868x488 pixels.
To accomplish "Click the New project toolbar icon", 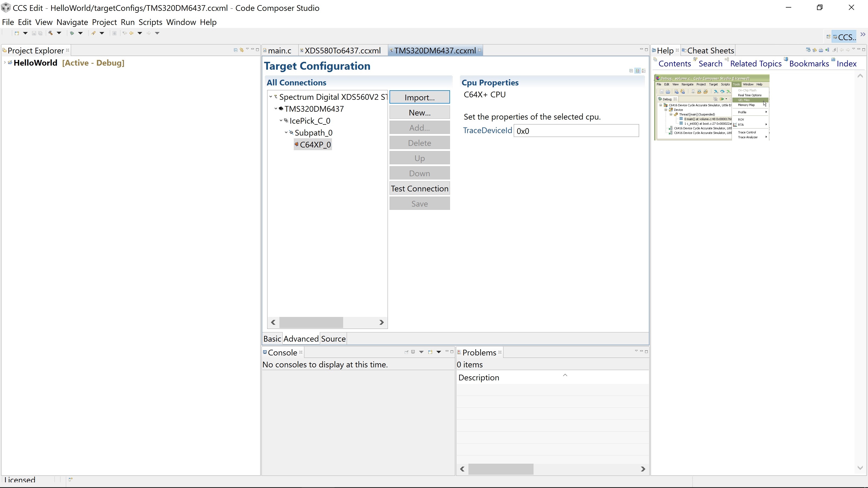I will coord(17,33).
